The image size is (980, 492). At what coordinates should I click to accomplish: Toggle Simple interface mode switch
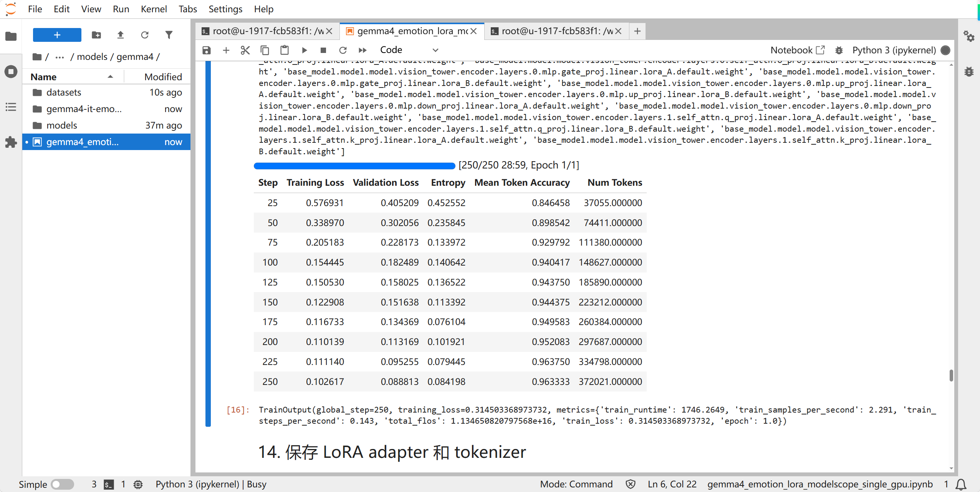pyautogui.click(x=62, y=484)
